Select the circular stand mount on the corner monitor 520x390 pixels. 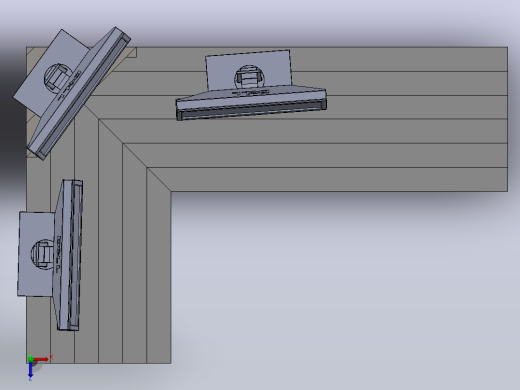pos(58,77)
